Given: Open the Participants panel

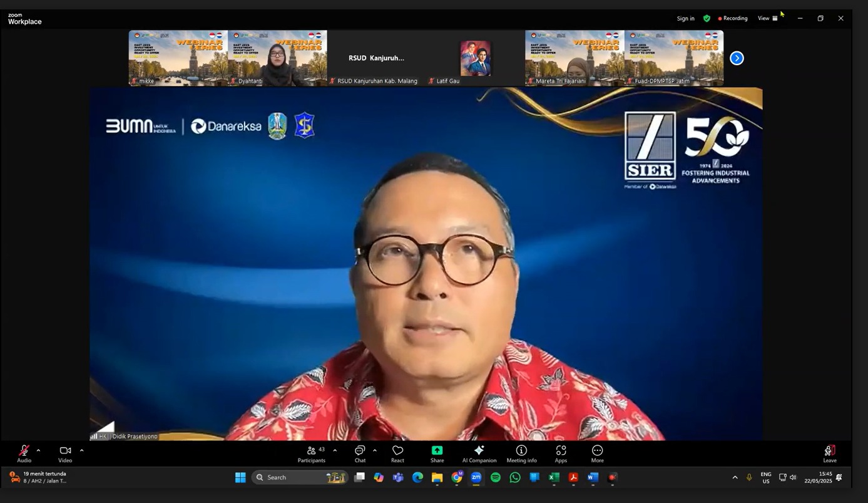Looking at the screenshot, I should point(312,453).
